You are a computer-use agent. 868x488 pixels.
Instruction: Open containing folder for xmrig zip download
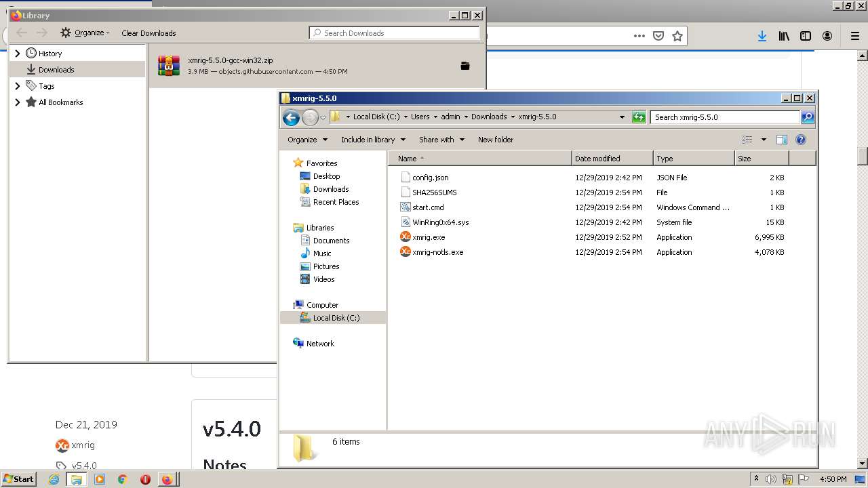coord(465,66)
